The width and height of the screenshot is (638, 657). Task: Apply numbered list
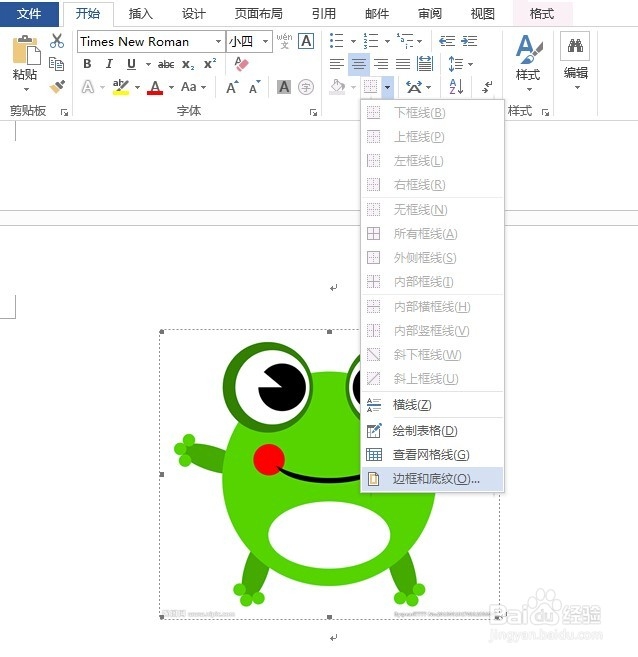[371, 41]
